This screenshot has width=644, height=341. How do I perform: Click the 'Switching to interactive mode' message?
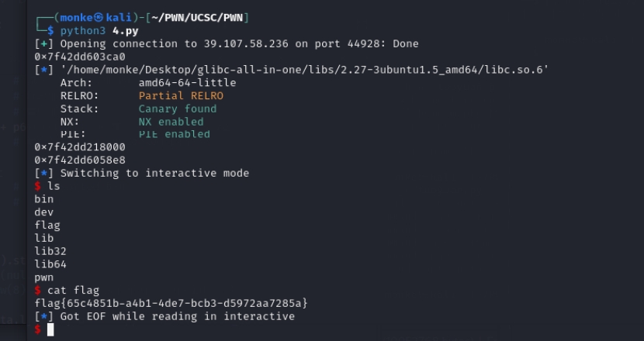(154, 173)
